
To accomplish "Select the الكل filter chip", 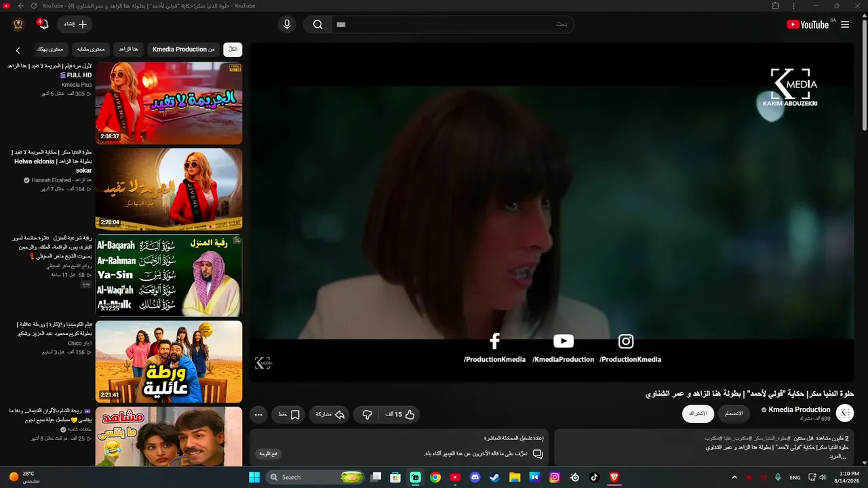I will [233, 49].
